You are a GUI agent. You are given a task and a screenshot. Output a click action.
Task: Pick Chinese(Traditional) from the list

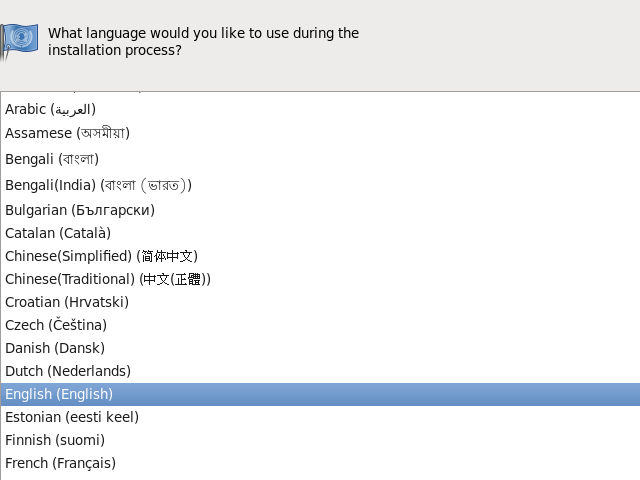(x=108, y=279)
